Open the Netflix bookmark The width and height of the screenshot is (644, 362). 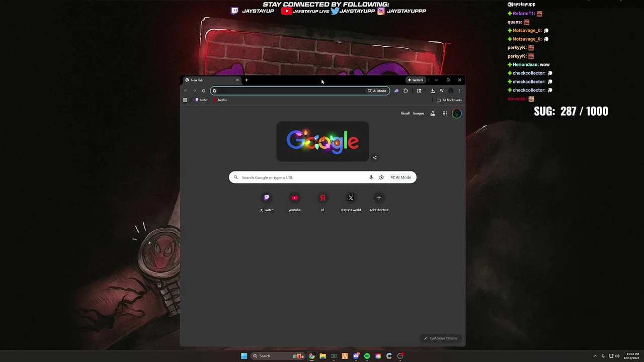click(220, 100)
